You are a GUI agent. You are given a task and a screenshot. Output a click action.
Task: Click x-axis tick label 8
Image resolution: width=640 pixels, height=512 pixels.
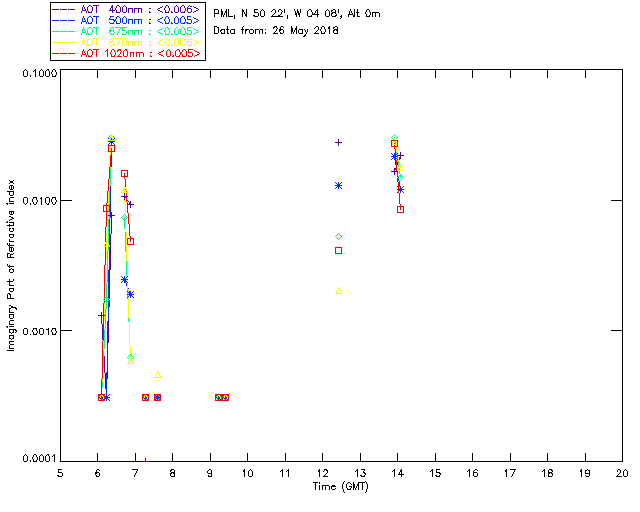coord(172,473)
